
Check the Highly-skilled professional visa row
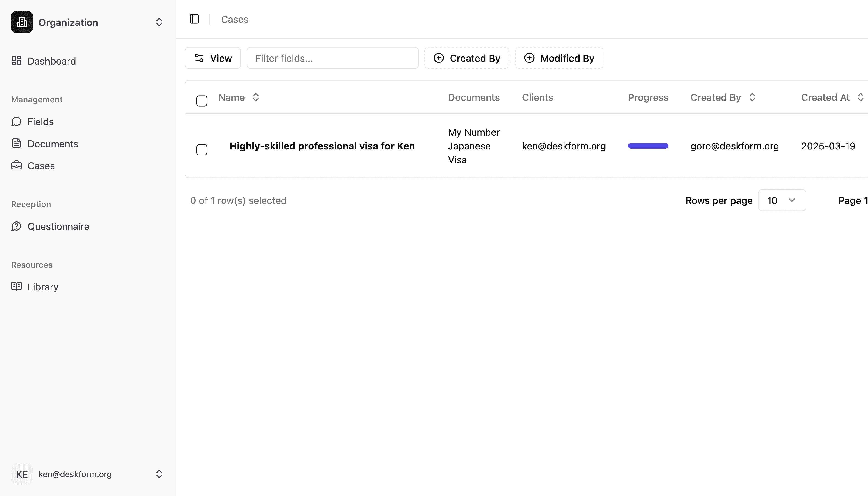click(x=202, y=149)
